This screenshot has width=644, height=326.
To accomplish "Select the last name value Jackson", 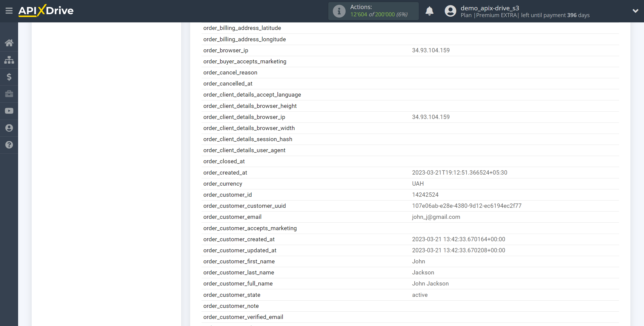I will pos(423,272).
